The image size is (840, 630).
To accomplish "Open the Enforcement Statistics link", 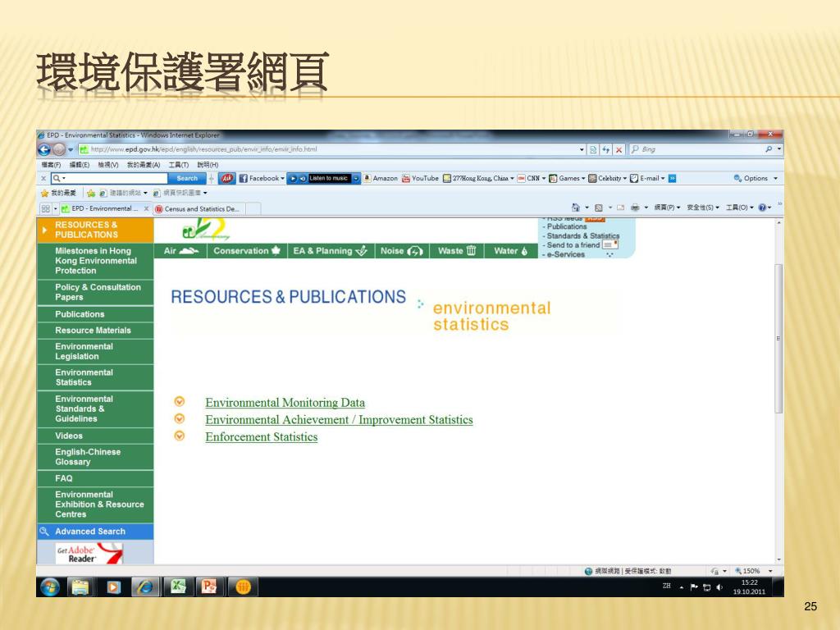I will click(261, 437).
